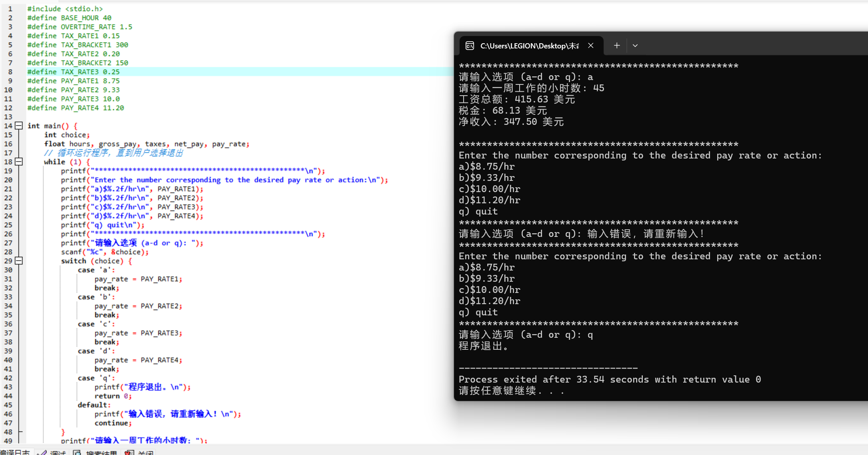Collapse the while (1) loop fold

(x=19, y=162)
